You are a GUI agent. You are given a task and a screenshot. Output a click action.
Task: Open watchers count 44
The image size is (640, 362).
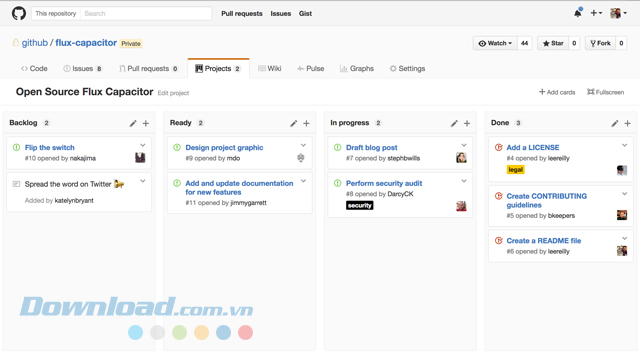tap(524, 43)
